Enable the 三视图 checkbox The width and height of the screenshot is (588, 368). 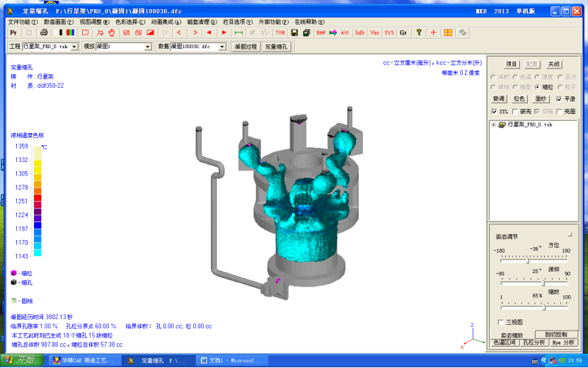pos(501,322)
